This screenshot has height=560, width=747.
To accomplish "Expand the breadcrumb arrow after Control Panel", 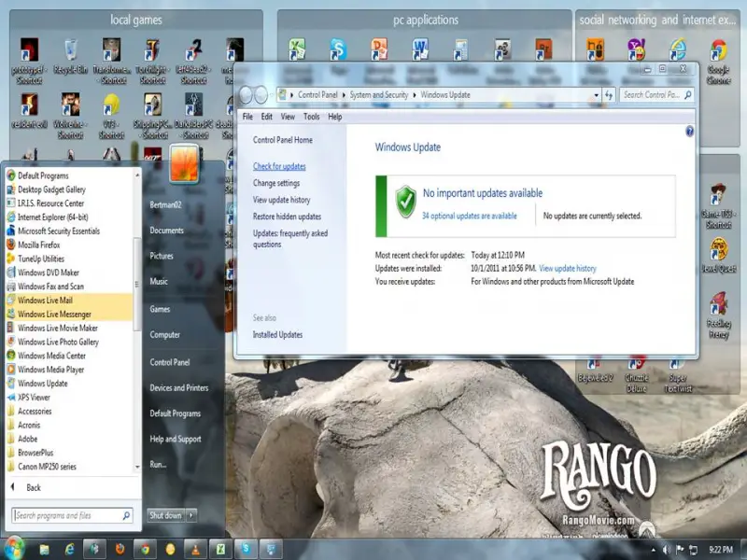I will pyautogui.click(x=344, y=95).
